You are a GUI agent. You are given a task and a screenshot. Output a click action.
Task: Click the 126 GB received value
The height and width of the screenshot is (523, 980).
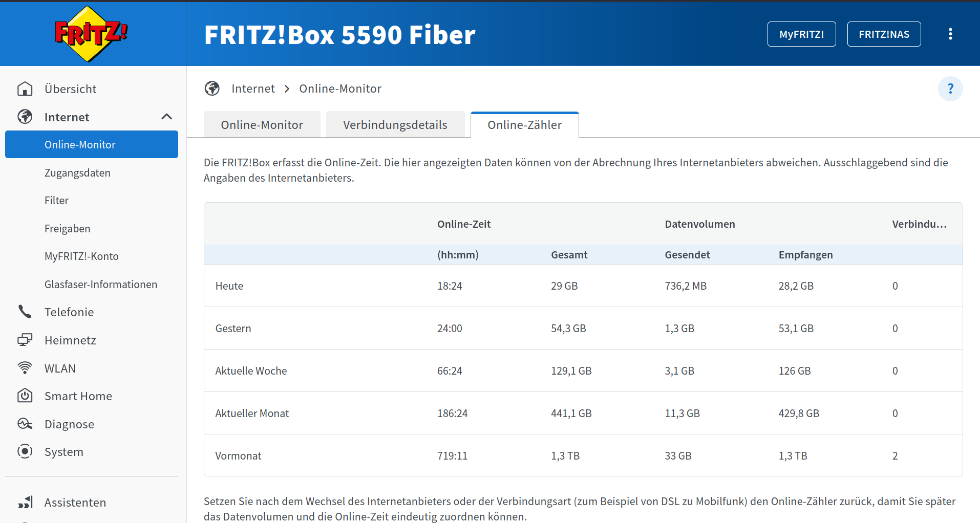(x=795, y=371)
